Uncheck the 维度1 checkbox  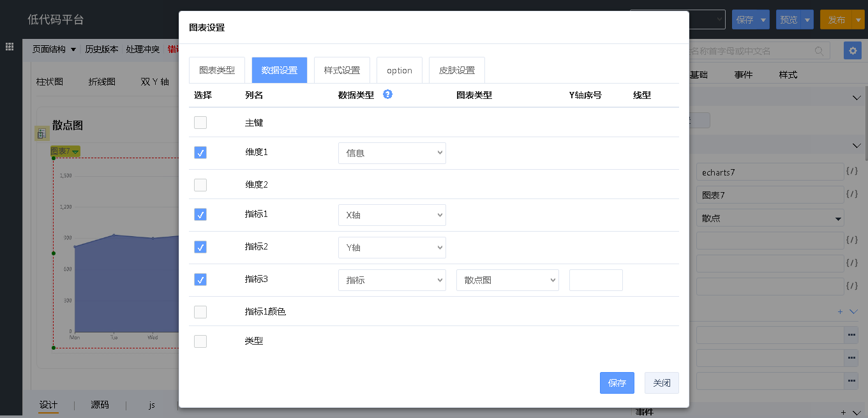click(200, 153)
